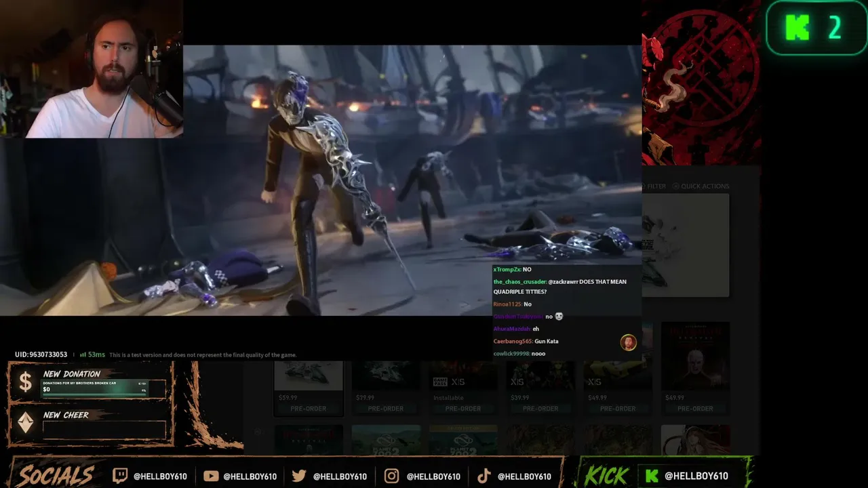The height and width of the screenshot is (488, 868).
Task: Click the Game Pass badge on the Installable card
Action: tap(441, 382)
